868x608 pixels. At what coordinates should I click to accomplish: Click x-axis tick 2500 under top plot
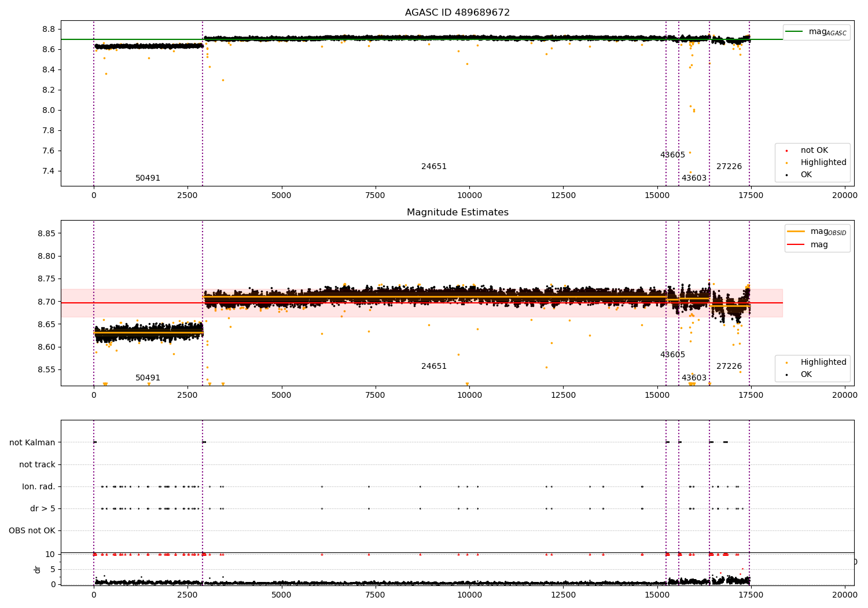click(x=187, y=196)
